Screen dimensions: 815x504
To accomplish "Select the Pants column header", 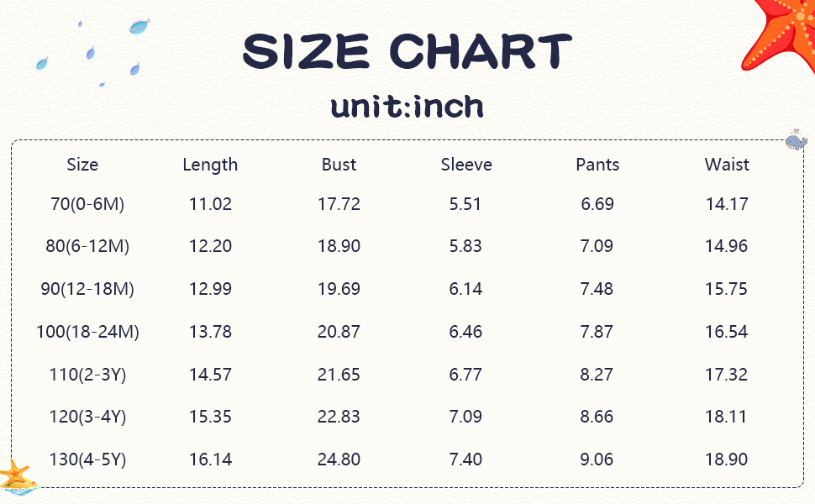I will click(597, 165).
